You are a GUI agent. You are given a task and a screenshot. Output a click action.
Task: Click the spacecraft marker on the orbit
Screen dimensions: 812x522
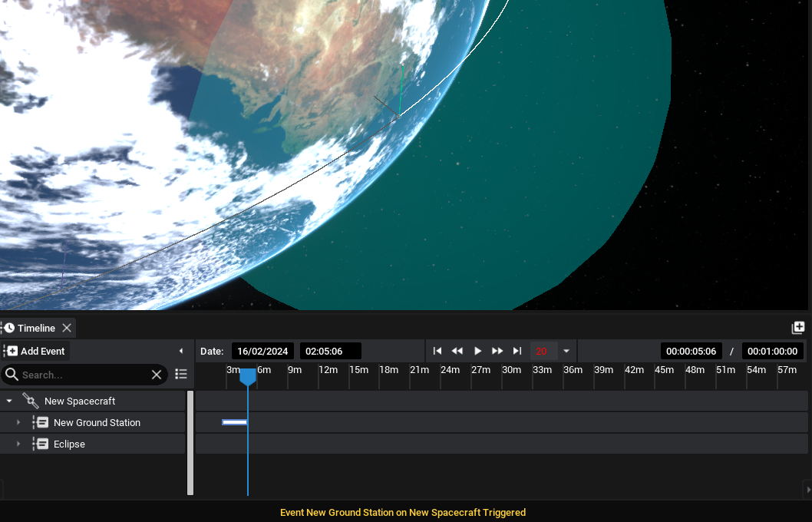click(398, 117)
